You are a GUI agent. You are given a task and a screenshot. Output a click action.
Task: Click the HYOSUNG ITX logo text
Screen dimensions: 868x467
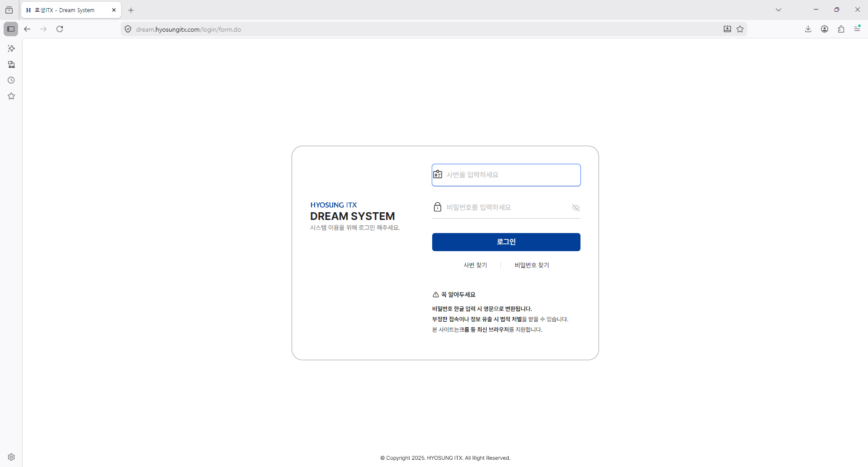(x=334, y=205)
